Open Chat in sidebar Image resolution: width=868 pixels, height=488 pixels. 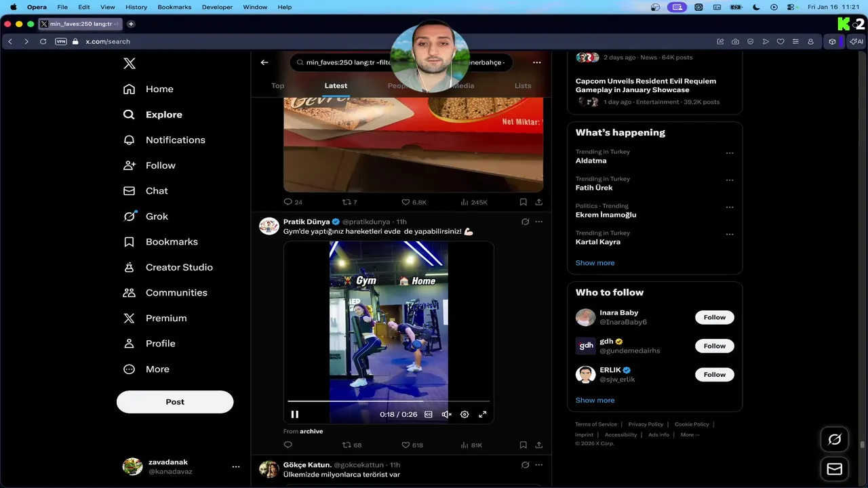pos(146,191)
